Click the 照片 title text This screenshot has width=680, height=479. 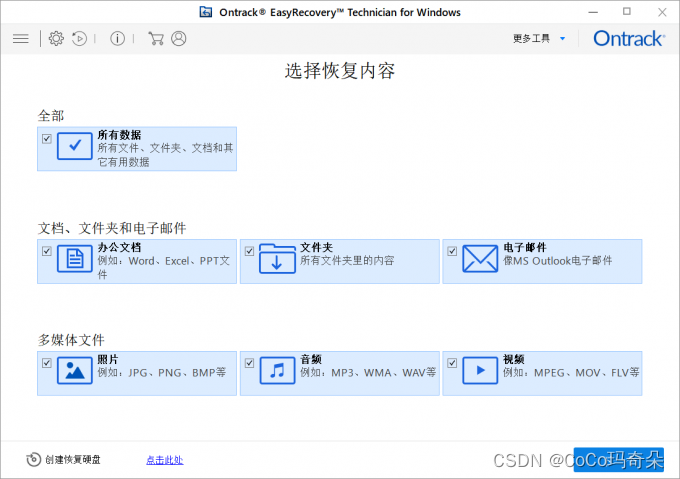[108, 359]
